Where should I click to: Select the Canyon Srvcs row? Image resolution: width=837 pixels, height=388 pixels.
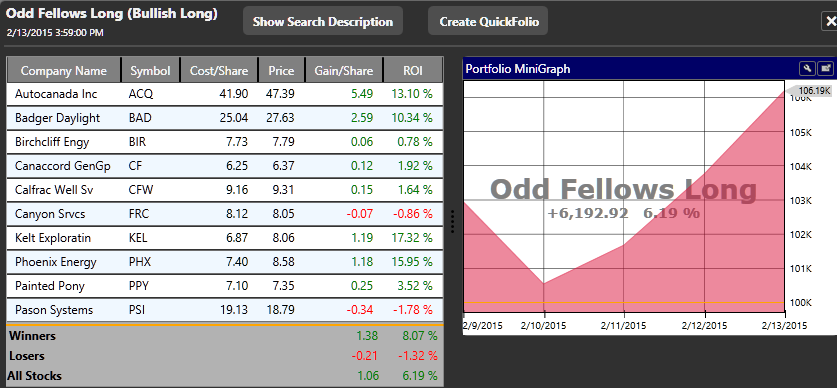point(225,214)
